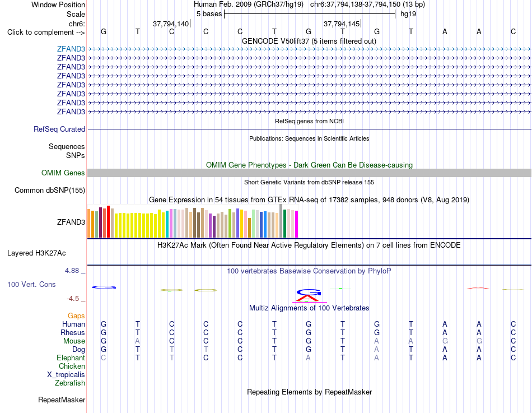Click the GTEx Gene Expression in 54 tissues title
Image resolution: width=532 pixels, height=413 pixels.
(309, 199)
